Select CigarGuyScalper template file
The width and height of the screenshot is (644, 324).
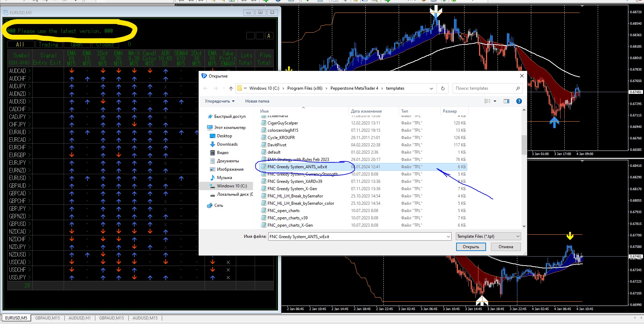[x=283, y=123]
